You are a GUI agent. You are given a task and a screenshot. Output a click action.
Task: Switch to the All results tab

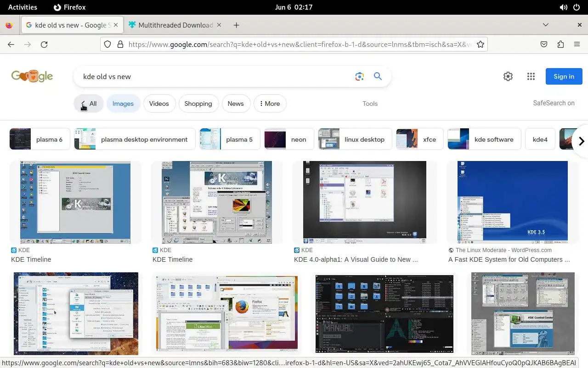pos(89,103)
